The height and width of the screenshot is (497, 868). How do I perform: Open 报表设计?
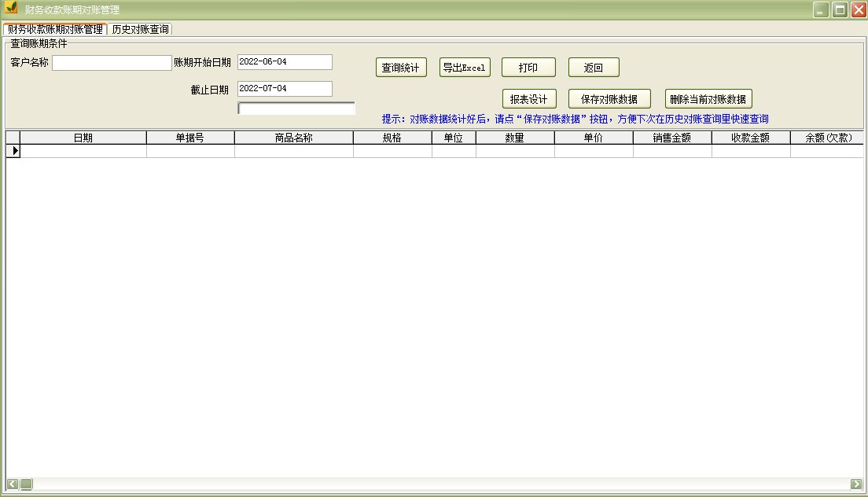coord(529,99)
